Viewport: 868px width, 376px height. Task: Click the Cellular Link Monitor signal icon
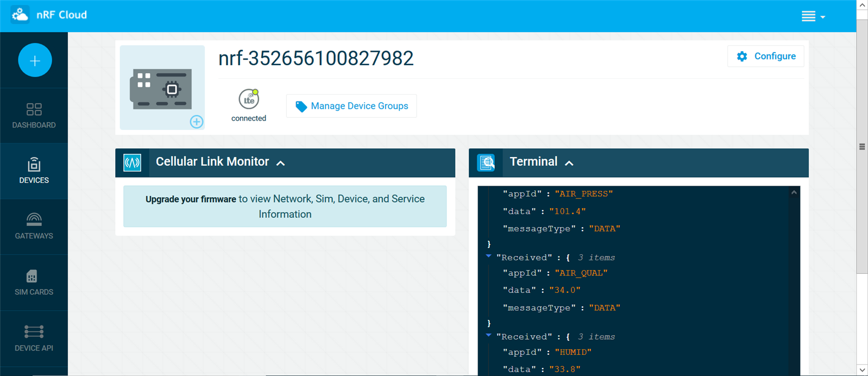(x=132, y=162)
